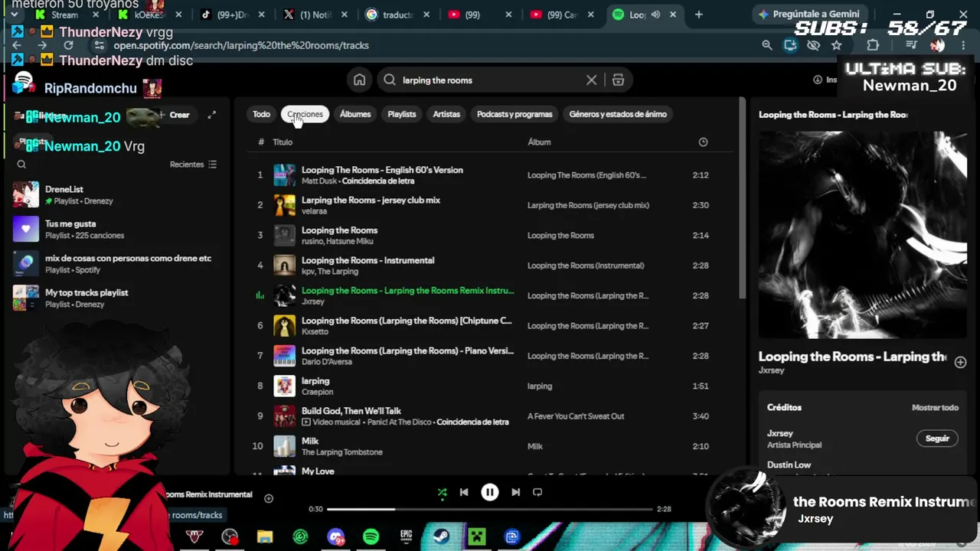The height and width of the screenshot is (551, 980).
Task: Go to Spotify home via house icon
Action: pyautogui.click(x=359, y=80)
